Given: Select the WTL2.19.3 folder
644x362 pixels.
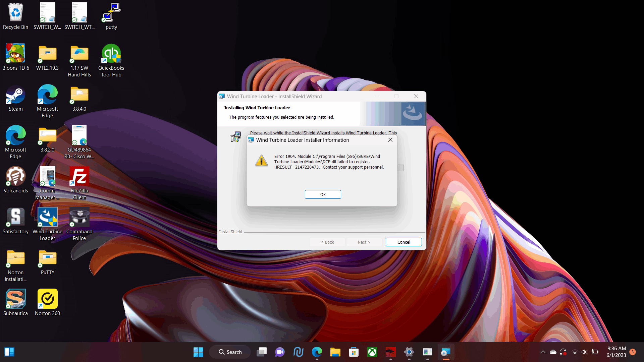Looking at the screenshot, I should [47, 57].
